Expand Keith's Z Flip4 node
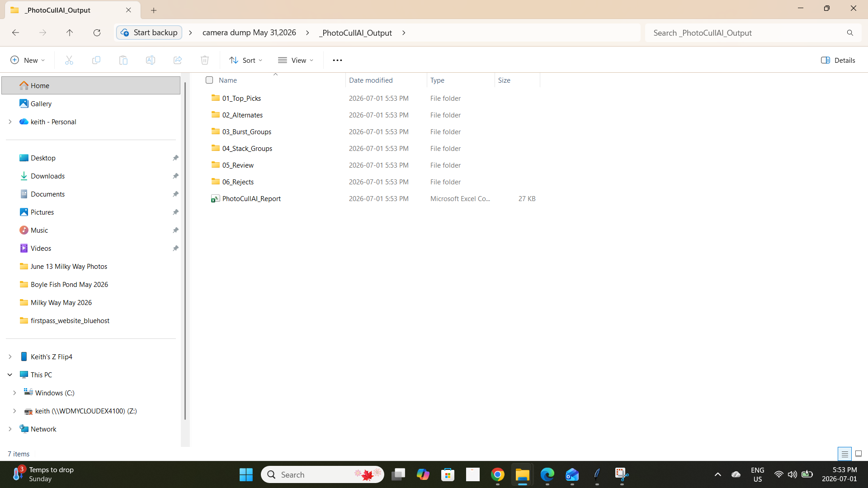This screenshot has height=488, width=868. pyautogui.click(x=10, y=357)
